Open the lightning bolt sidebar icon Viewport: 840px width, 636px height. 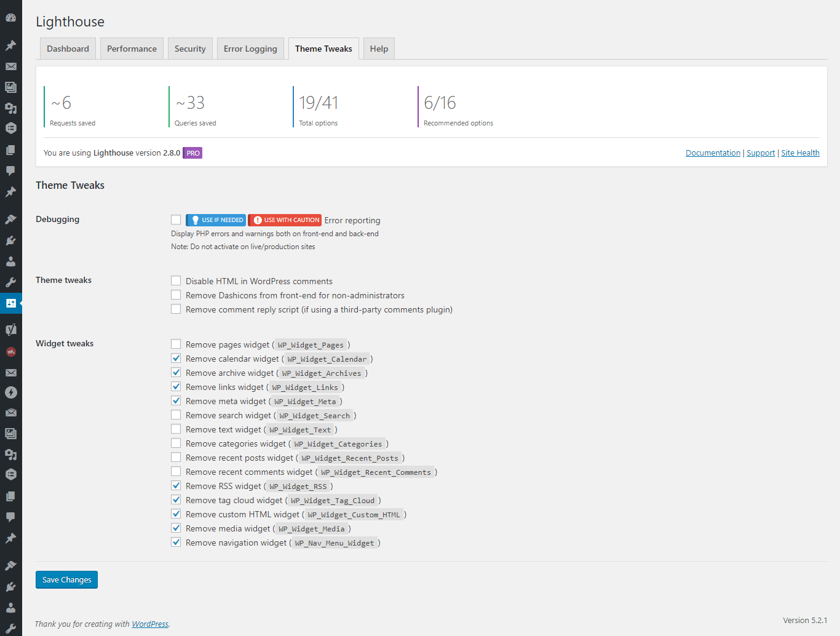[10, 392]
